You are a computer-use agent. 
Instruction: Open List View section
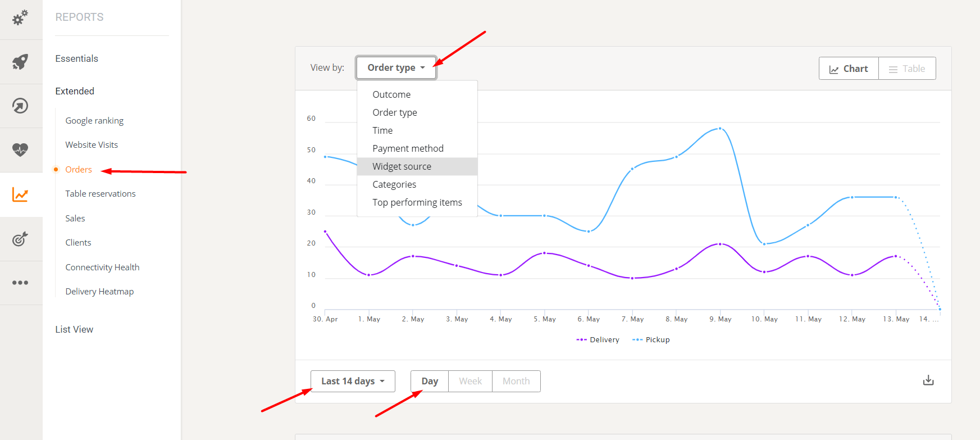pos(74,329)
